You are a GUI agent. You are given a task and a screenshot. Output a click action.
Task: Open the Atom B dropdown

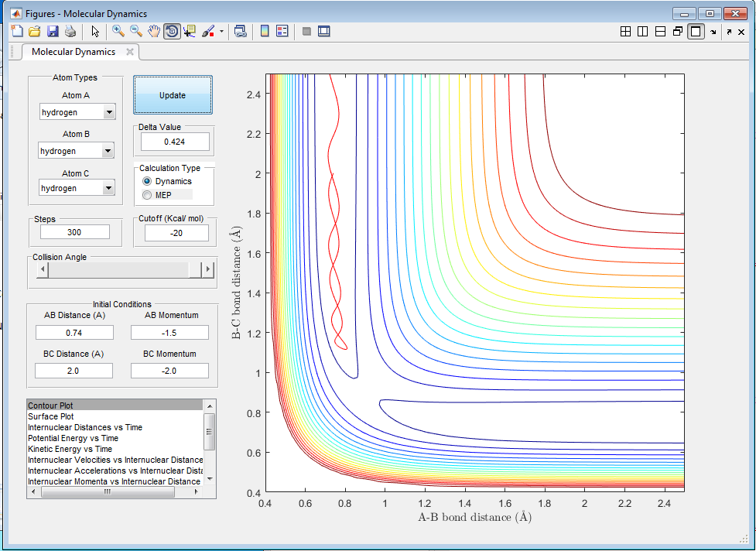click(x=108, y=151)
